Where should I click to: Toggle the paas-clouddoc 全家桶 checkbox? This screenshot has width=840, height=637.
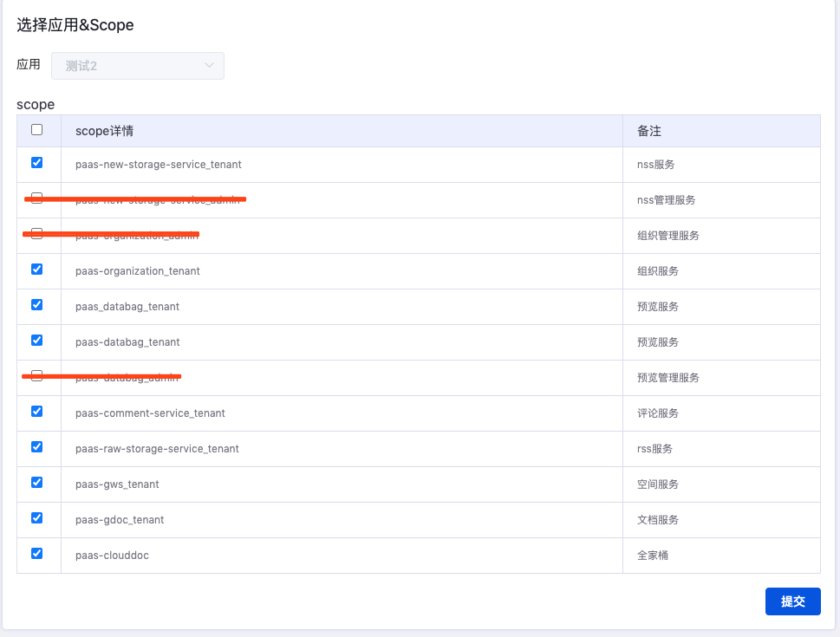(37, 553)
